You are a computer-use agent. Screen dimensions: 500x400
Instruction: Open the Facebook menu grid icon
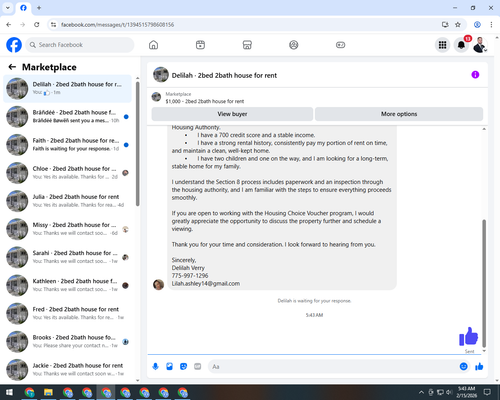pos(442,45)
